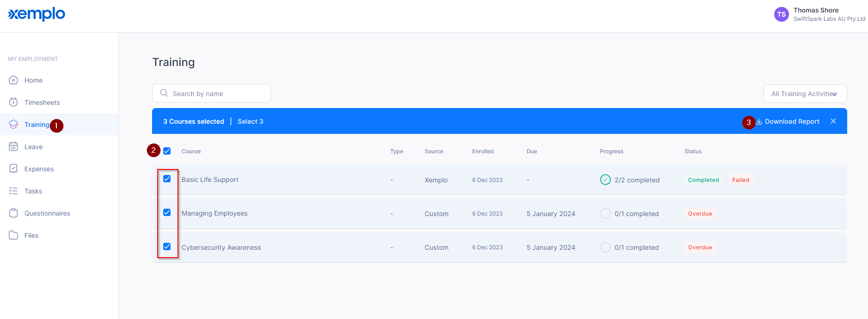This screenshot has width=868, height=319.
Task: Click the Failed status badge
Action: [x=740, y=180]
